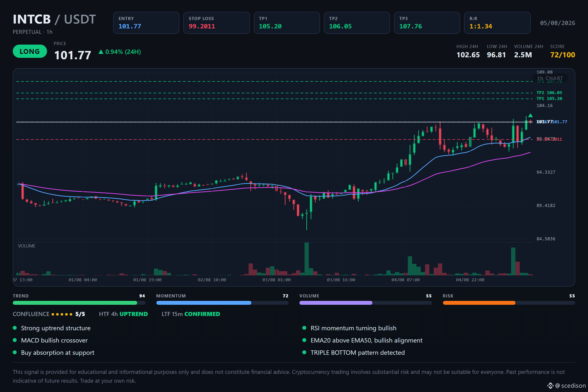The image size is (588, 392).
Task: Click the VOLUME 24H value 2.5M
Action: pos(523,55)
